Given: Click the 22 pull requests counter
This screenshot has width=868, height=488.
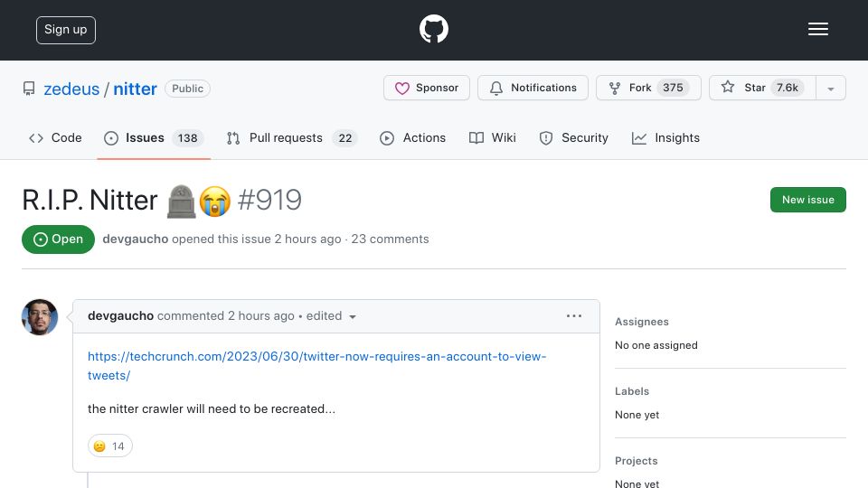Looking at the screenshot, I should pos(345,137).
